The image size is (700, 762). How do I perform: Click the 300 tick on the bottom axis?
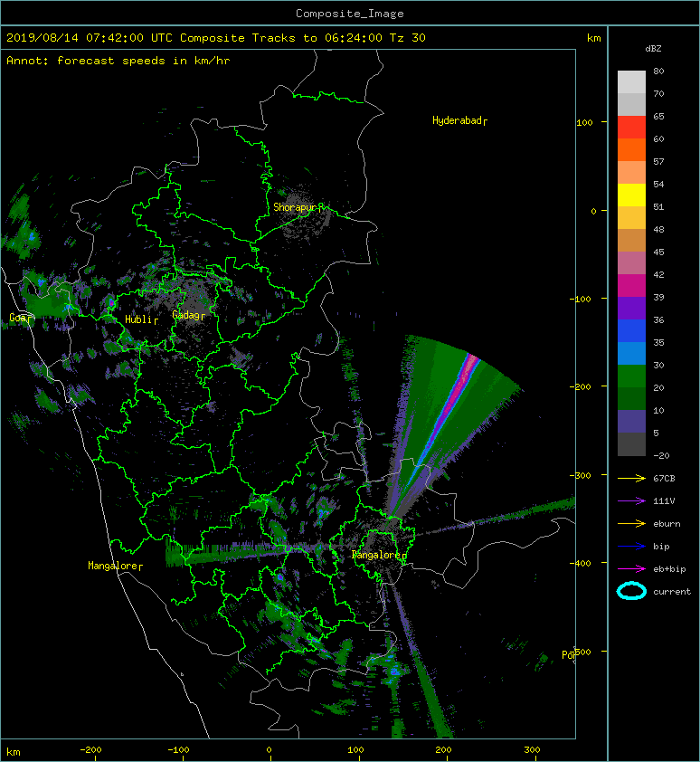(x=532, y=750)
